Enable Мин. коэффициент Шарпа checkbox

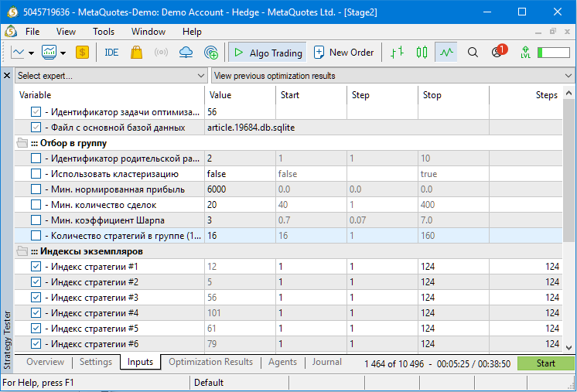[x=36, y=220]
